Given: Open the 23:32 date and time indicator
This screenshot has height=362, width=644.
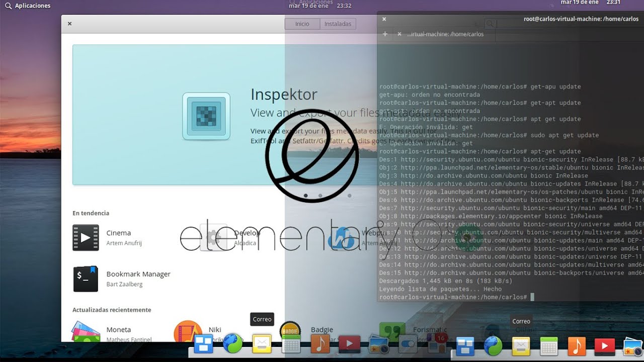Looking at the screenshot, I should point(320,6).
